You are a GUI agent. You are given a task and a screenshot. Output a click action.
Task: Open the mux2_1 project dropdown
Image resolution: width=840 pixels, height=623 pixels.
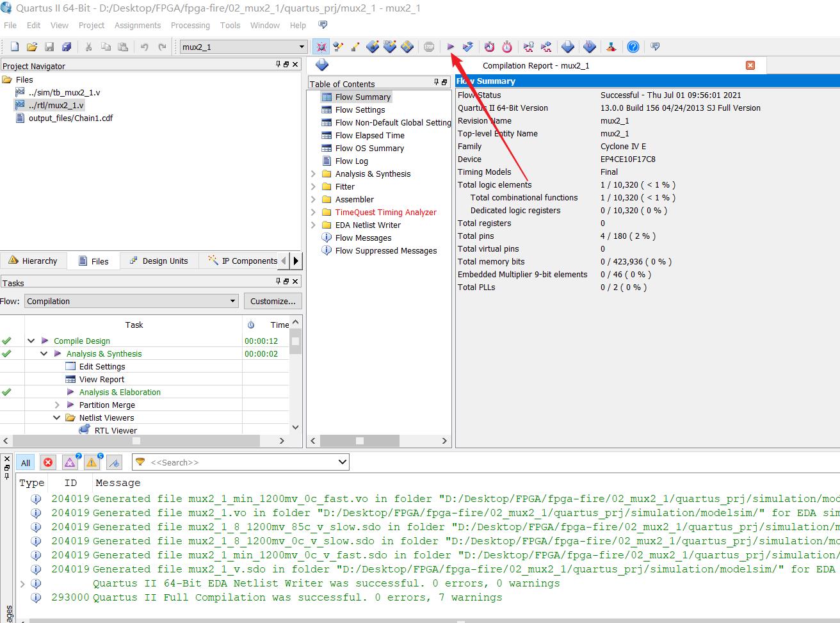point(302,47)
